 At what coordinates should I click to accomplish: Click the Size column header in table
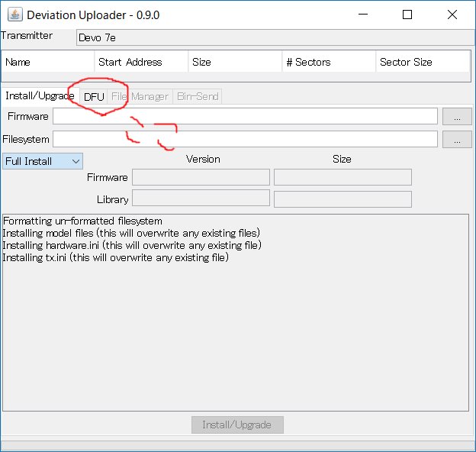click(235, 62)
